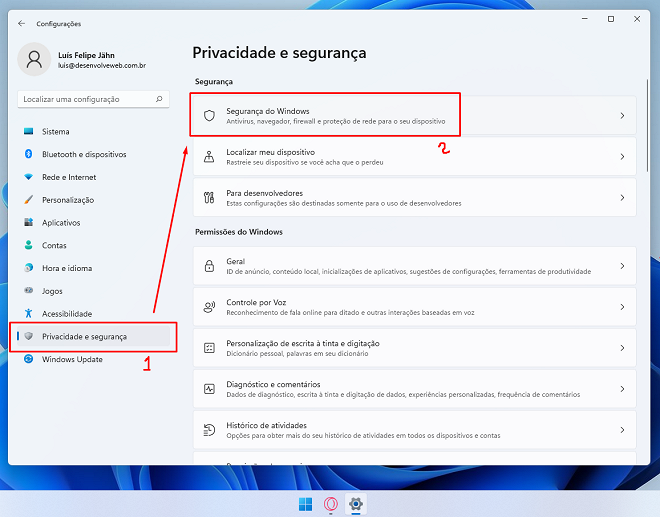The image size is (660, 517).
Task: Close the Configurações window
Action: (637, 19)
